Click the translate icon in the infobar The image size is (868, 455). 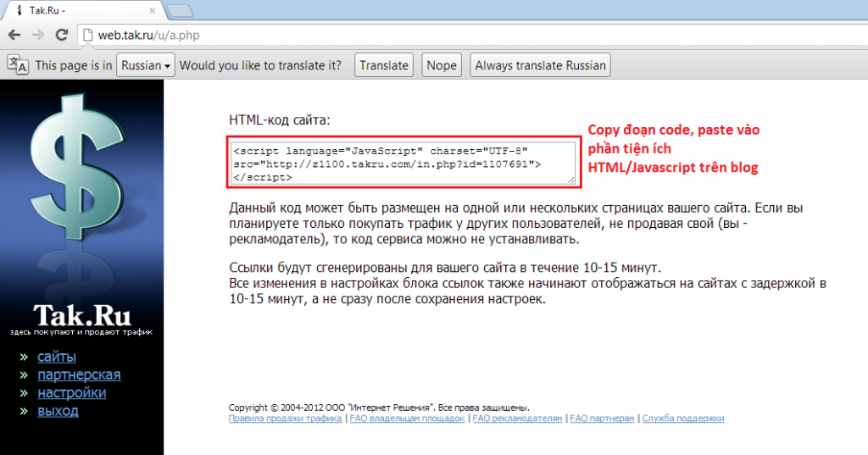click(x=18, y=64)
